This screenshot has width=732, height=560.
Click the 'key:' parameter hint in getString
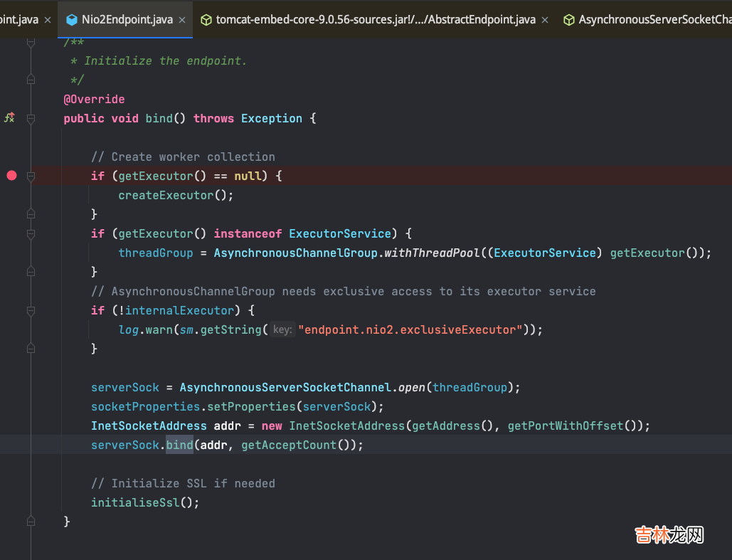282,329
